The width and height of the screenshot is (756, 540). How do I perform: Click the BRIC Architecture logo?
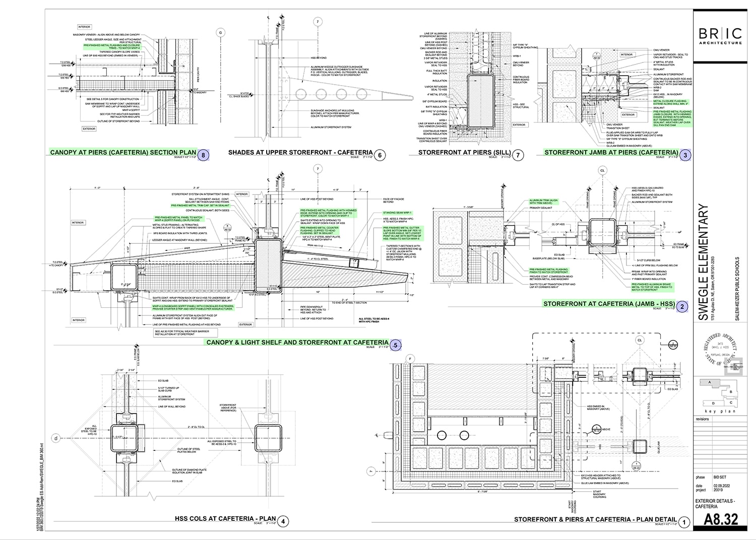[x=720, y=35]
